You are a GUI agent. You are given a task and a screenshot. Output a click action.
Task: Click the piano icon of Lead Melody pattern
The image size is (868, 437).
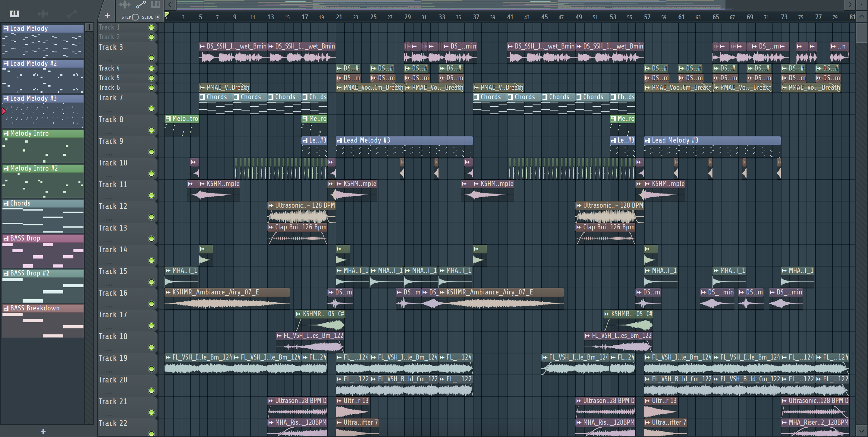(6, 29)
